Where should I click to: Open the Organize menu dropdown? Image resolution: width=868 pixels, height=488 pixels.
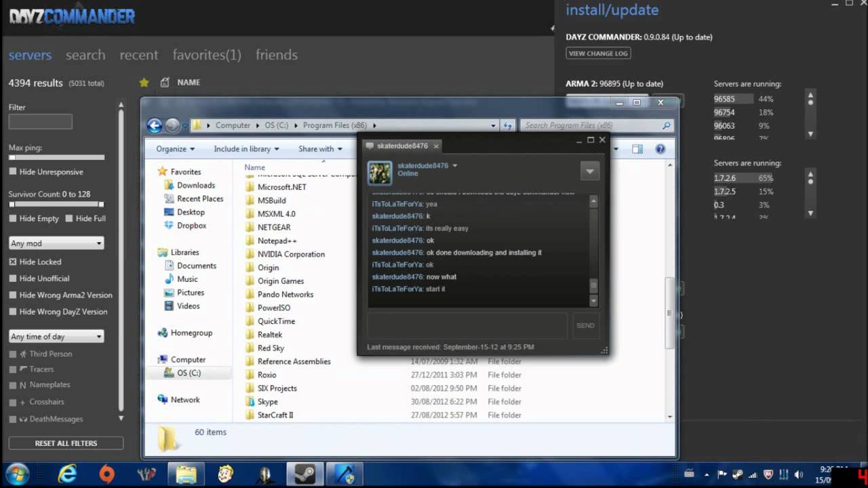tap(175, 149)
